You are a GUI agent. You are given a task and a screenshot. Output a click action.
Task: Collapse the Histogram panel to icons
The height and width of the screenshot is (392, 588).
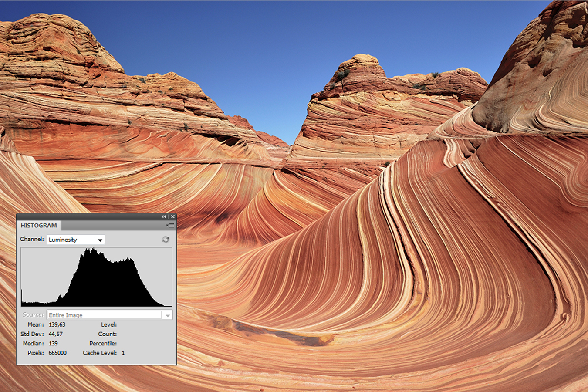pyautogui.click(x=164, y=216)
